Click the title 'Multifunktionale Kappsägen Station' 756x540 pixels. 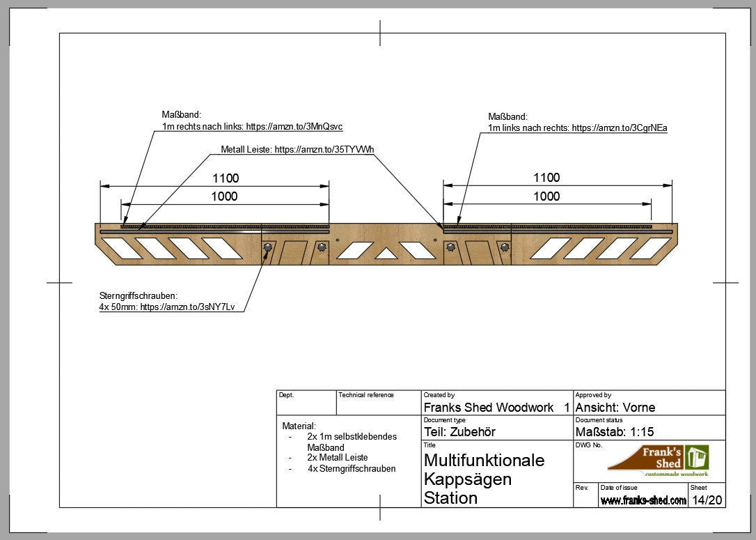click(484, 479)
